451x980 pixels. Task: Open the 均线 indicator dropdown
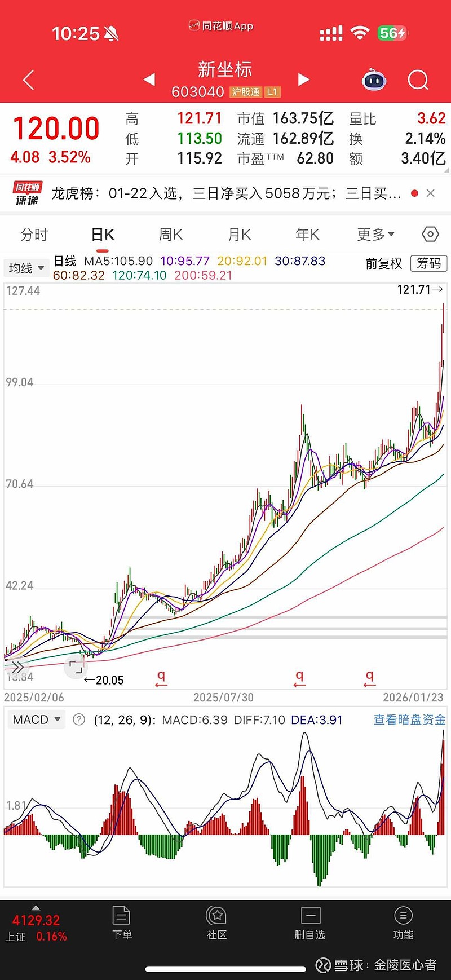point(26,268)
